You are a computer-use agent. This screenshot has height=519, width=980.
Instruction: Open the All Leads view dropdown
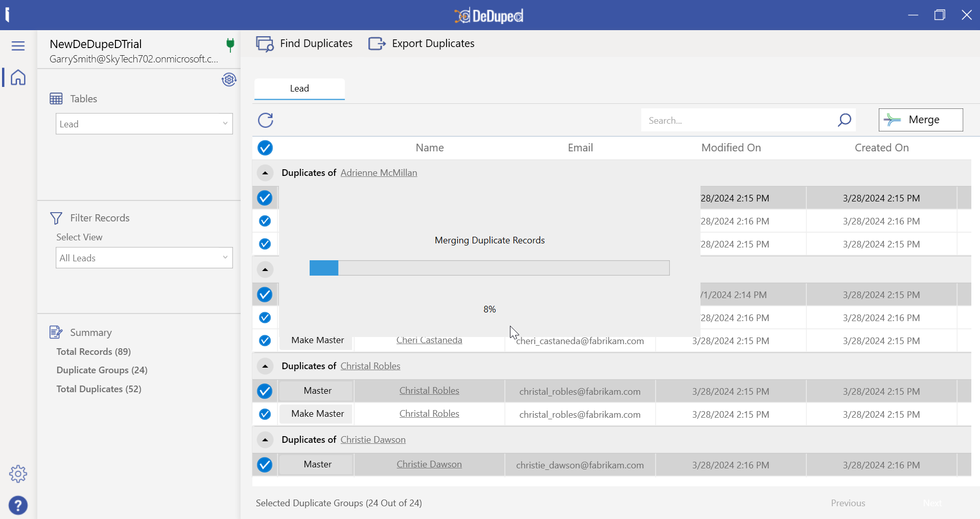[x=144, y=258]
